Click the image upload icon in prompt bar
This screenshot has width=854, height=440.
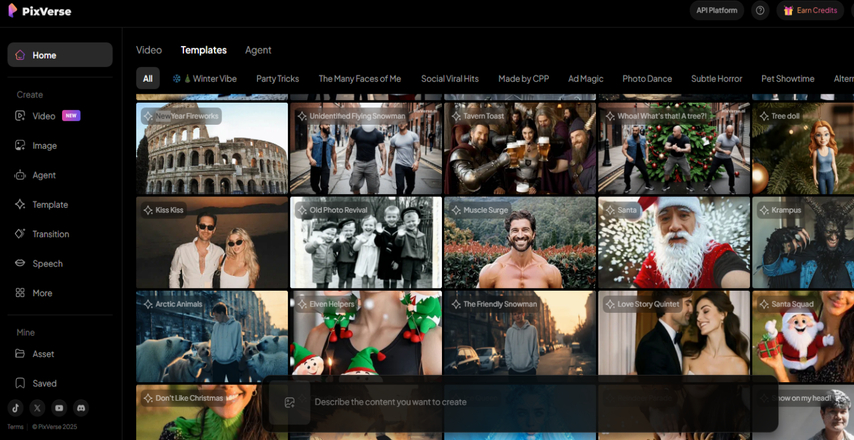point(290,402)
